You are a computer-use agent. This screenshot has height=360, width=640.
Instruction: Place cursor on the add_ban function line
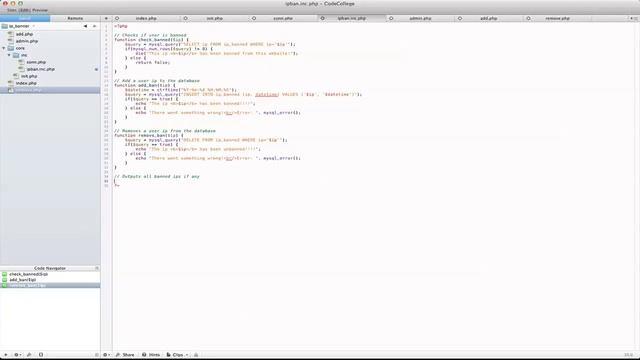point(145,85)
